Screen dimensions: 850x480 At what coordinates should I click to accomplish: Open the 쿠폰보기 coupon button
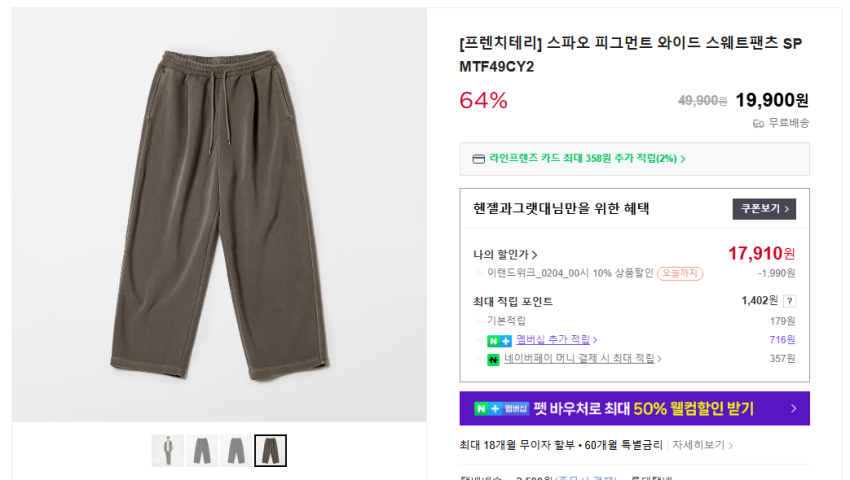coord(764,209)
